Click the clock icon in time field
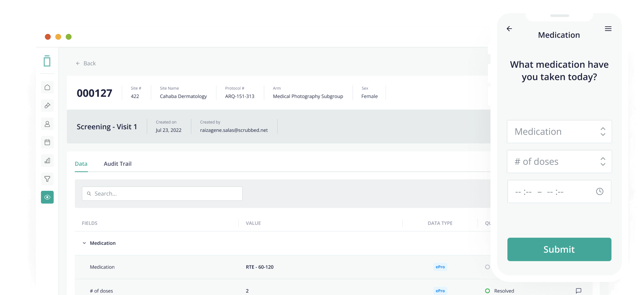 (599, 191)
